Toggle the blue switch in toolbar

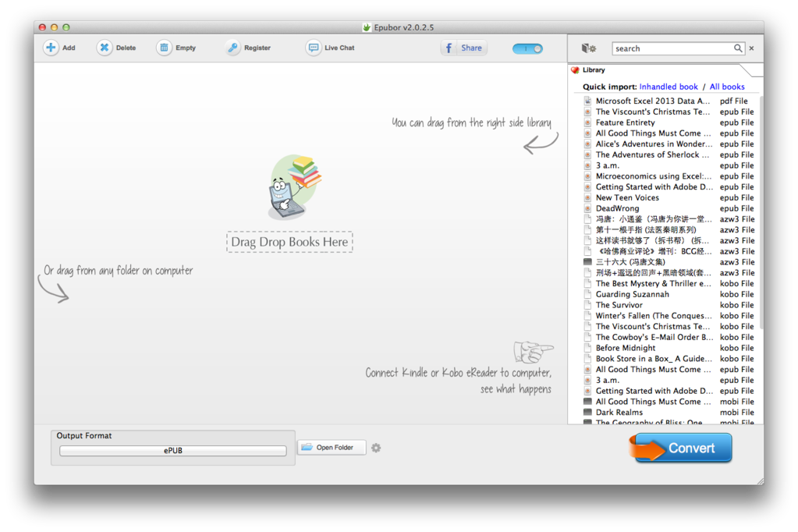[x=527, y=48]
